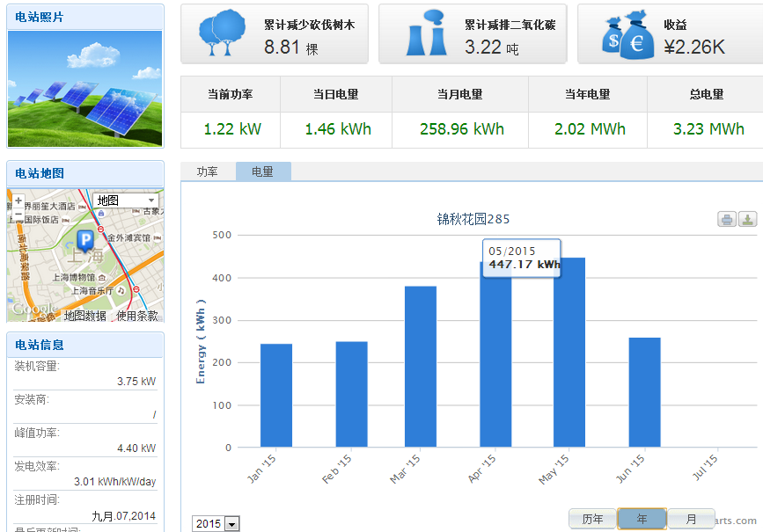The width and height of the screenshot is (763, 532).
Task: Open the 2015 year selector dropdown
Action: [216, 524]
